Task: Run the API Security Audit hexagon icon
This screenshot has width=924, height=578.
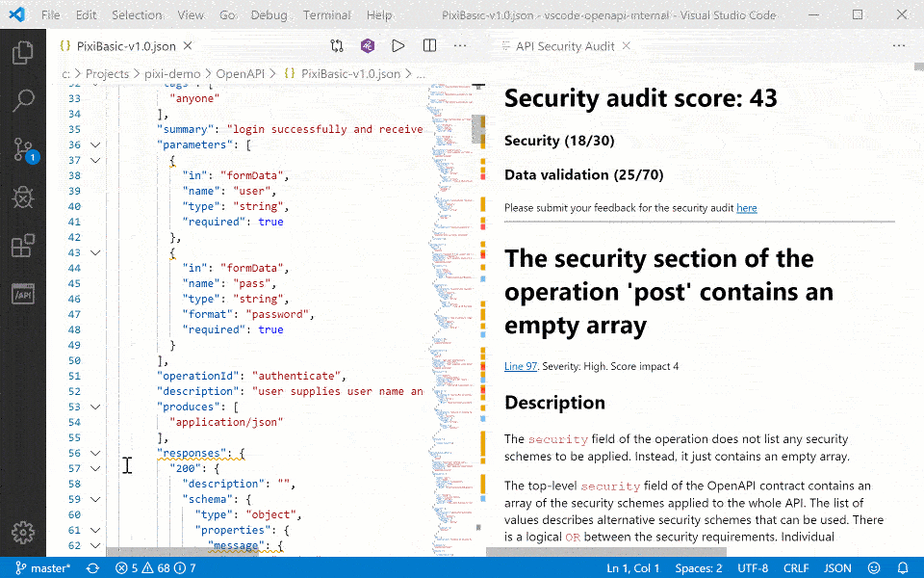Action: [x=368, y=46]
